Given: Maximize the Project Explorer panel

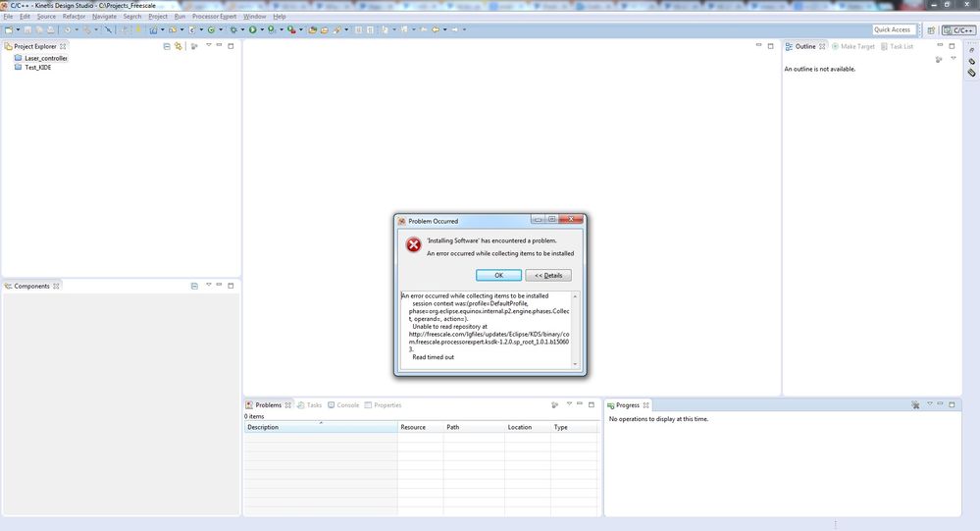Looking at the screenshot, I should (x=231, y=46).
